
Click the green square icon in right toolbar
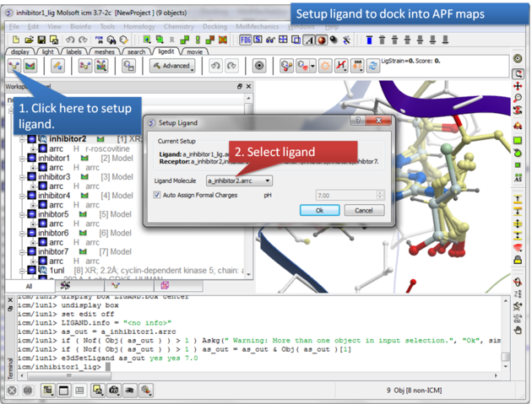(518, 140)
